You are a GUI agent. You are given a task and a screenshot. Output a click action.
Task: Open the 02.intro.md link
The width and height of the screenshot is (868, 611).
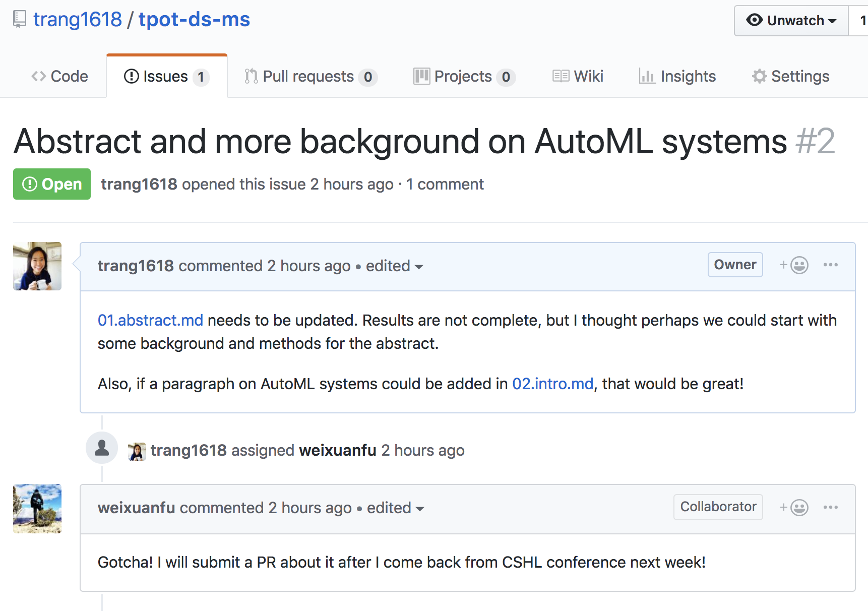pos(553,384)
